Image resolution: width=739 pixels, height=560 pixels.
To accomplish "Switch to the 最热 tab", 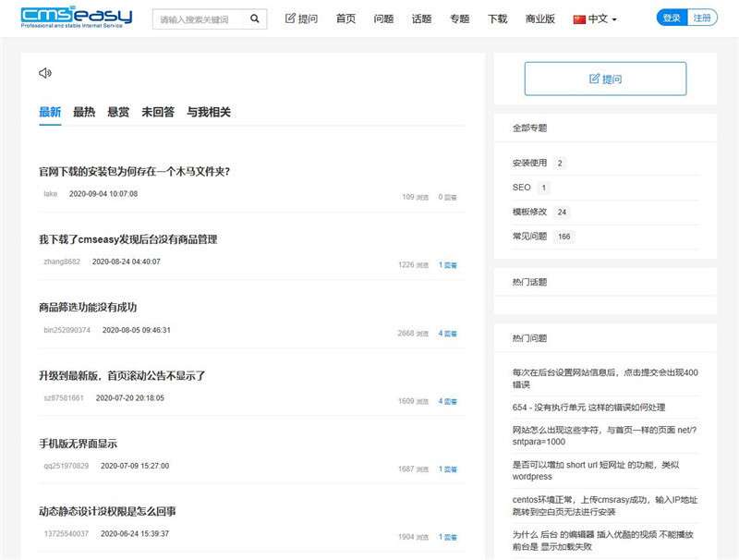I will tap(84, 112).
